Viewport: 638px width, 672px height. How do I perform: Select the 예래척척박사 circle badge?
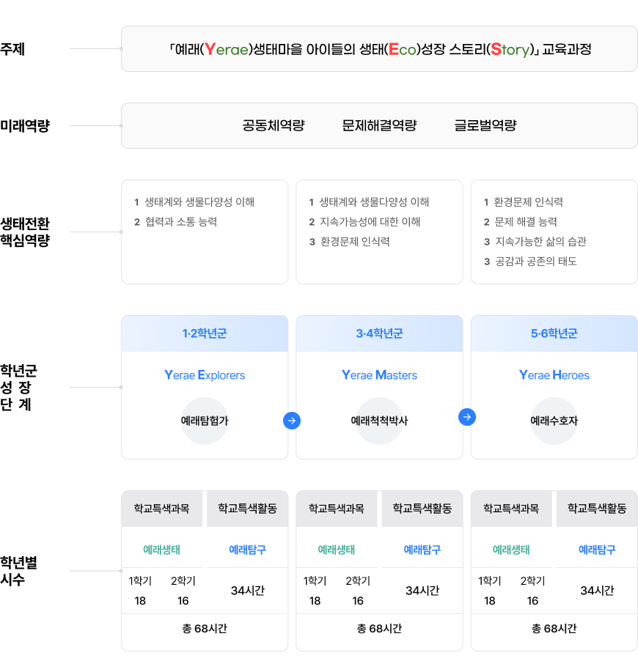click(x=379, y=421)
